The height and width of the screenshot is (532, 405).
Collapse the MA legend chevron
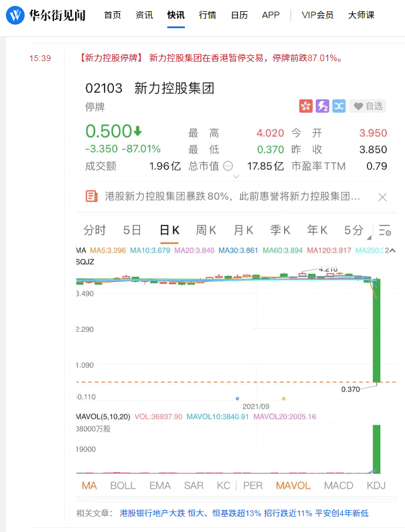click(392, 250)
